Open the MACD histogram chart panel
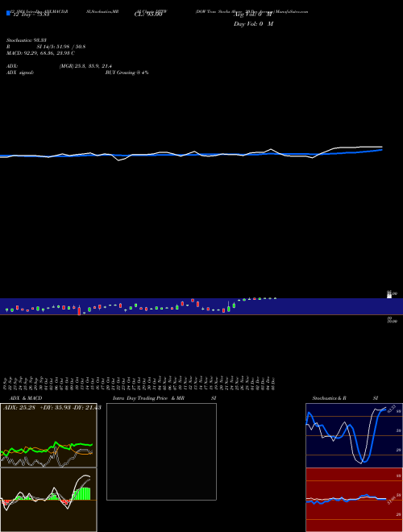 [48, 500]
